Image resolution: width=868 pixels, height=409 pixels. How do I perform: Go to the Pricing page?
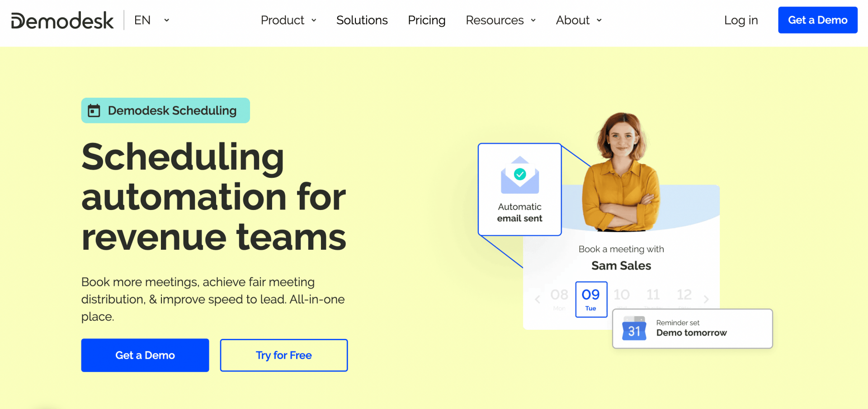(x=426, y=20)
